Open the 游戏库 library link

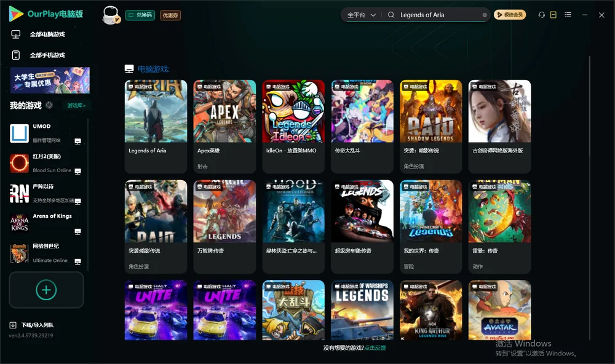pyautogui.click(x=76, y=106)
